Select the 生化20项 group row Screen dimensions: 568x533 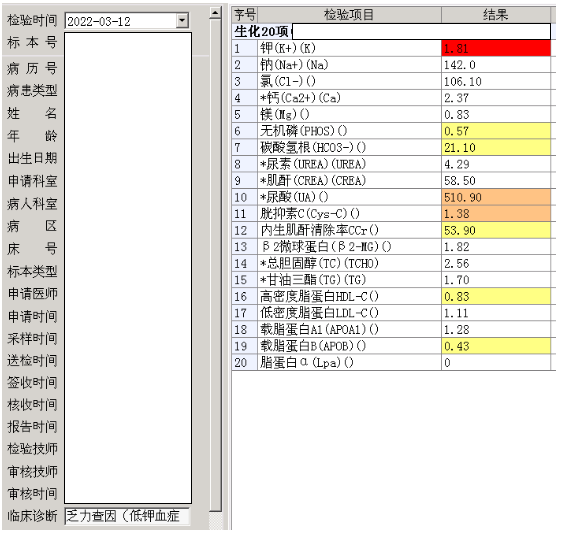tap(391, 32)
